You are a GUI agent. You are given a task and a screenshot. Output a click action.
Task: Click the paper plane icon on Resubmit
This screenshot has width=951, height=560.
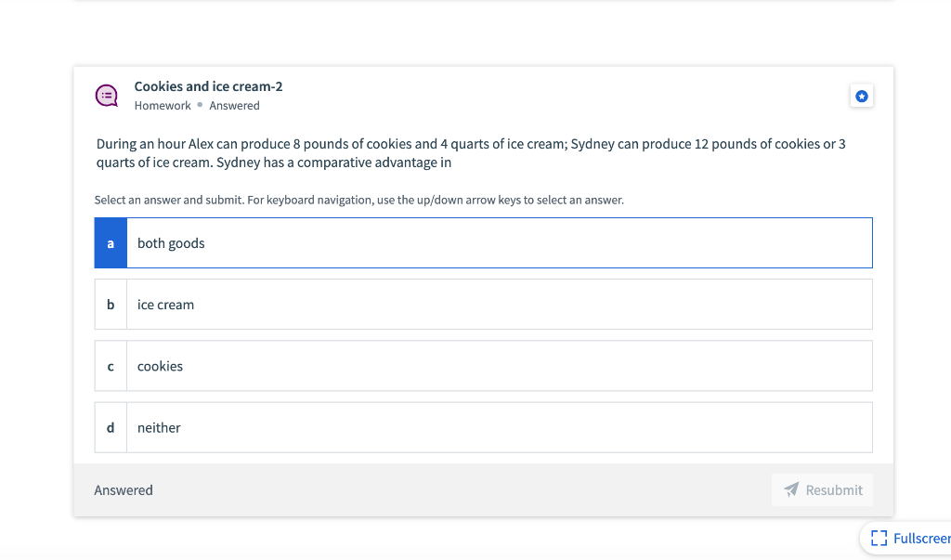point(791,490)
